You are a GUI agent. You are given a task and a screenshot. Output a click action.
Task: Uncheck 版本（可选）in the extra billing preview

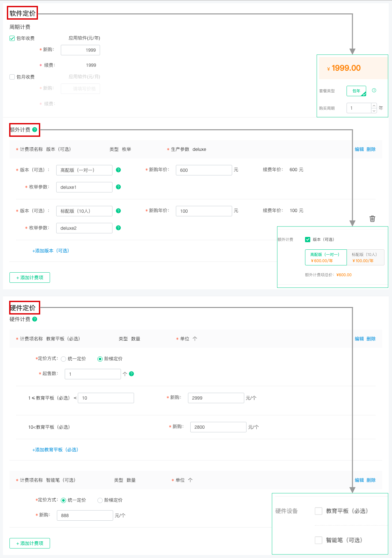coord(308,240)
